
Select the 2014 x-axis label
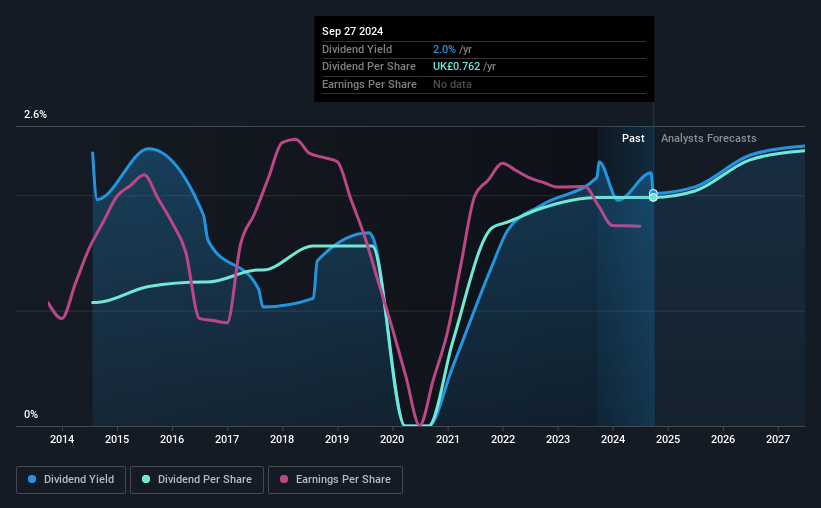click(62, 439)
